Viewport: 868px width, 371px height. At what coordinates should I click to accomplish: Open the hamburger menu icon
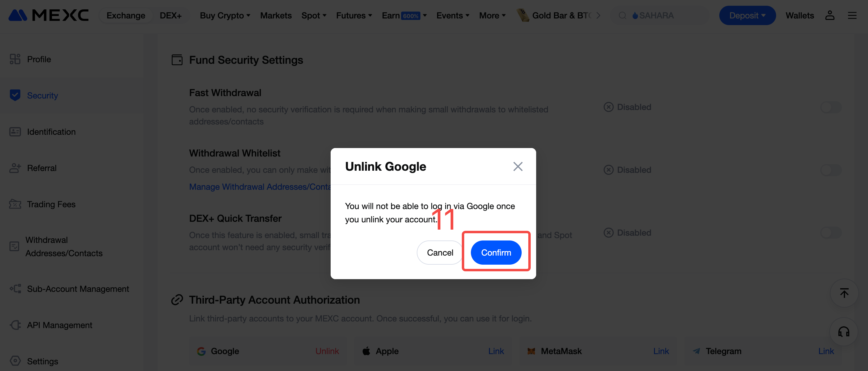[852, 15]
